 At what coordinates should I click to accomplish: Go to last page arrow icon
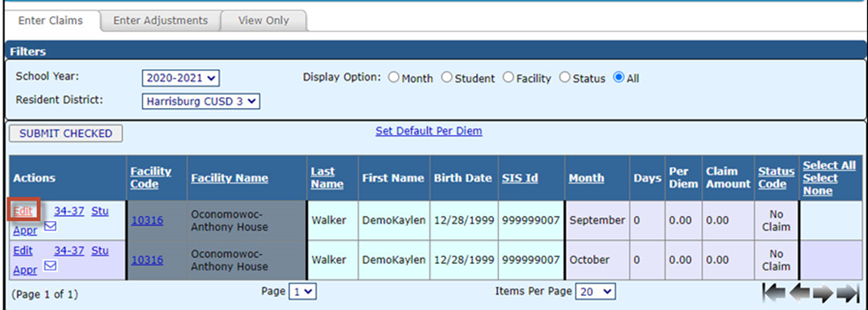click(x=847, y=293)
